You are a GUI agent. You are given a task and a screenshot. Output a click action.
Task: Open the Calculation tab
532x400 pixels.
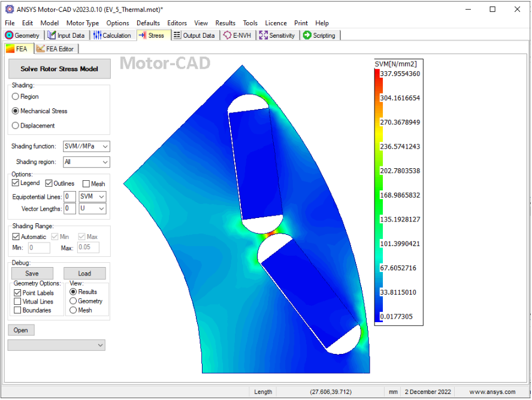[112, 35]
